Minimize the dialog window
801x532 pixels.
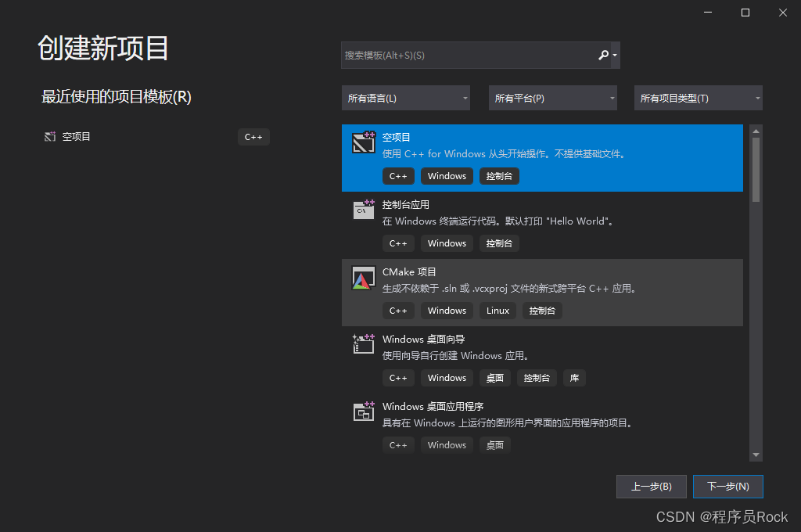click(x=707, y=13)
